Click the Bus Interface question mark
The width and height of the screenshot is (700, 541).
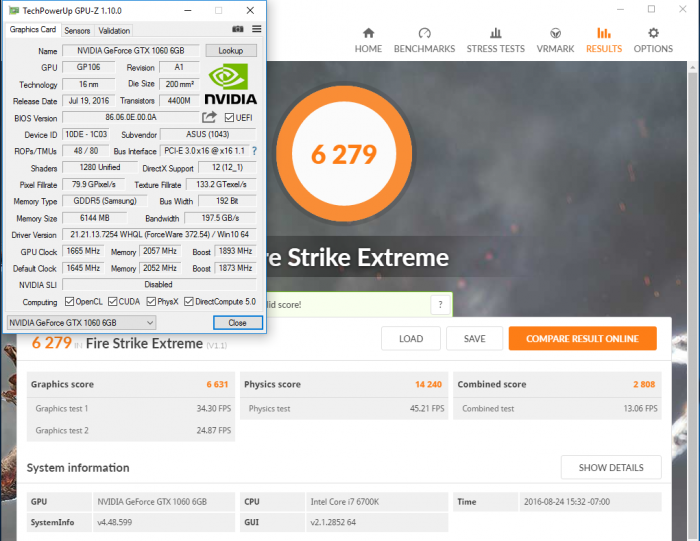click(x=254, y=151)
